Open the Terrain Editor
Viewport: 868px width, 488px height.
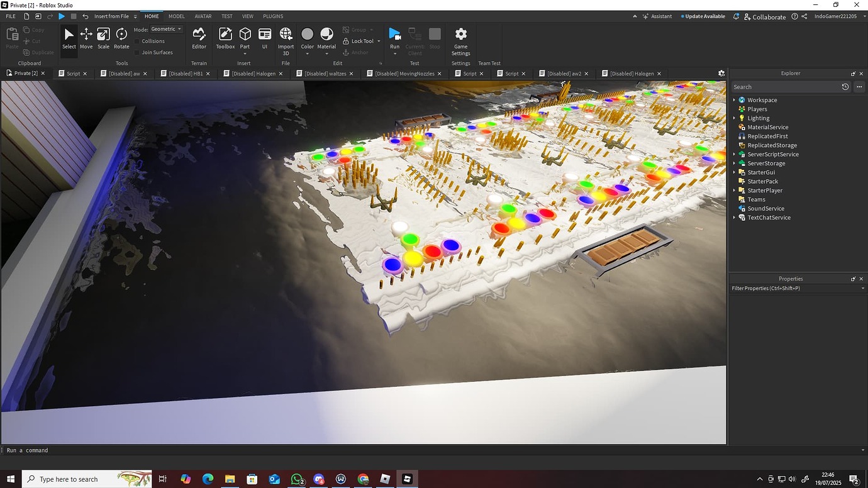[199, 38]
